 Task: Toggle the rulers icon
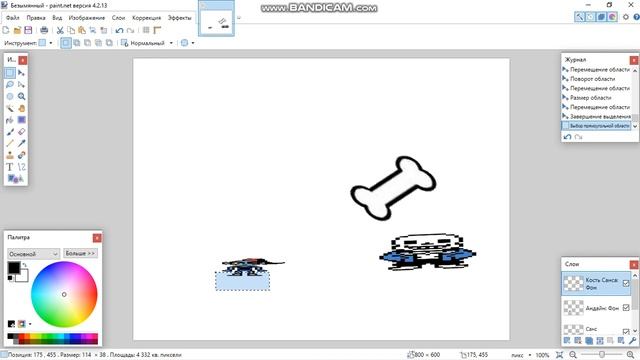pos(157,30)
